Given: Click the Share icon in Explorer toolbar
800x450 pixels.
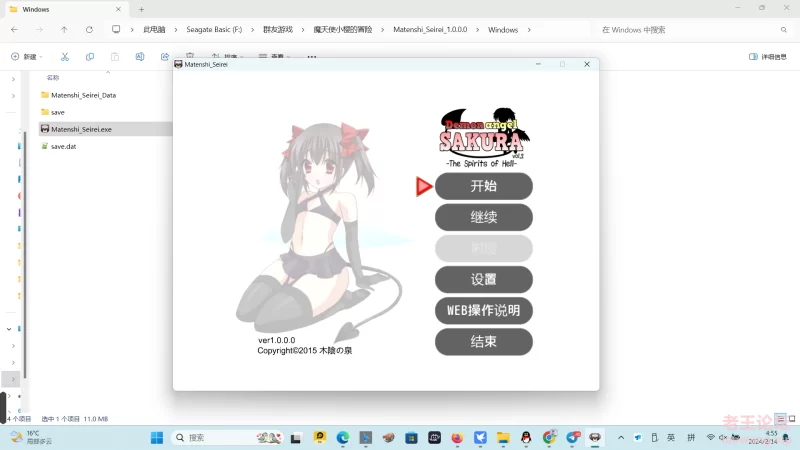Looking at the screenshot, I should click(165, 57).
